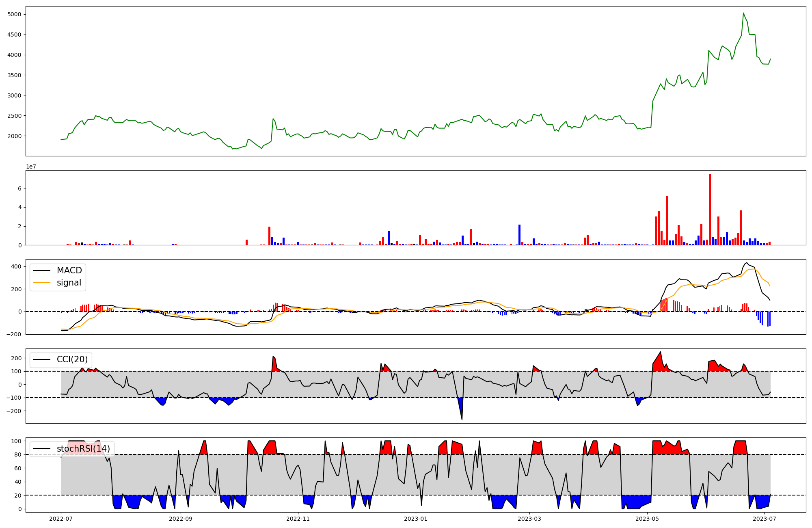The height and width of the screenshot is (528, 812).
Task: Click the 2022-11 x-axis date label
Action: tap(298, 519)
